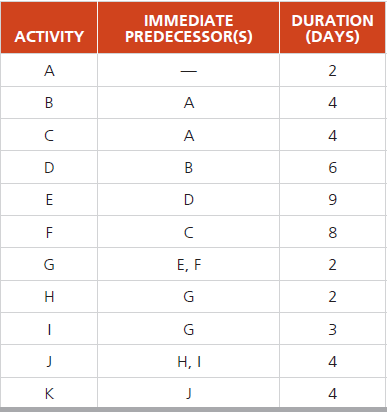This screenshot has width=388, height=413.
Task: Select the dash predecessor cell for activity A
Action: pyautogui.click(x=189, y=71)
